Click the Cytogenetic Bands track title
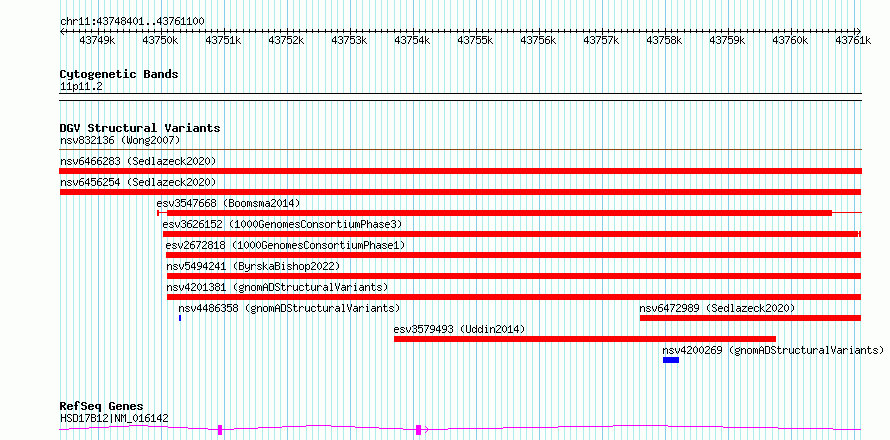The height and width of the screenshot is (440, 890). 119,74
